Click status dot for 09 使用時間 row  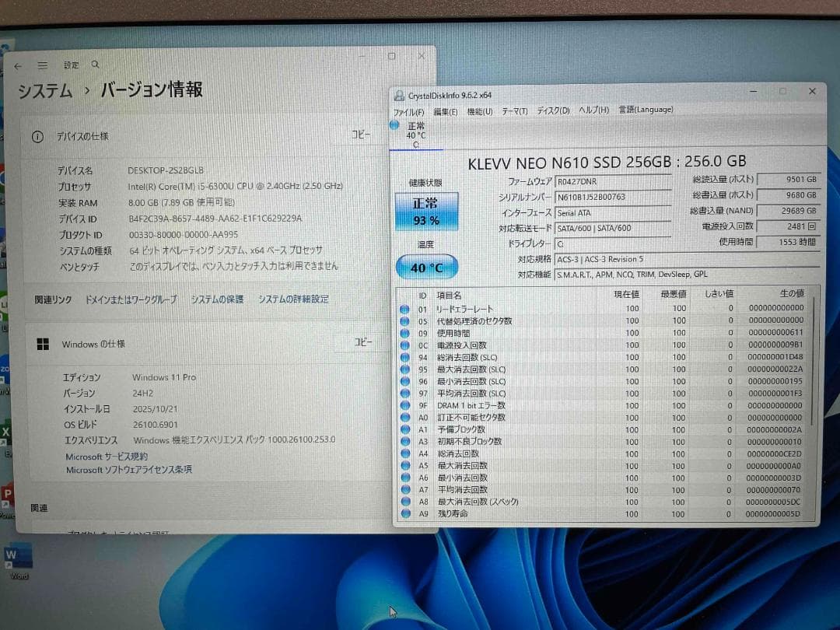pyautogui.click(x=404, y=333)
